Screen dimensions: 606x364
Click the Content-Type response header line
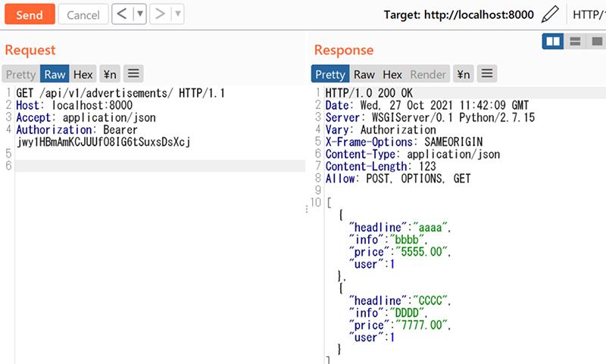(413, 154)
